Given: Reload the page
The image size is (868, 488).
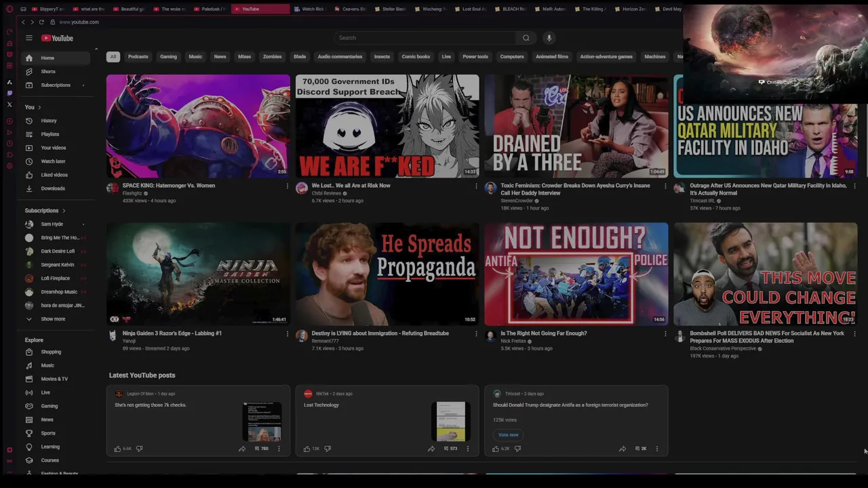Looking at the screenshot, I should point(41,22).
